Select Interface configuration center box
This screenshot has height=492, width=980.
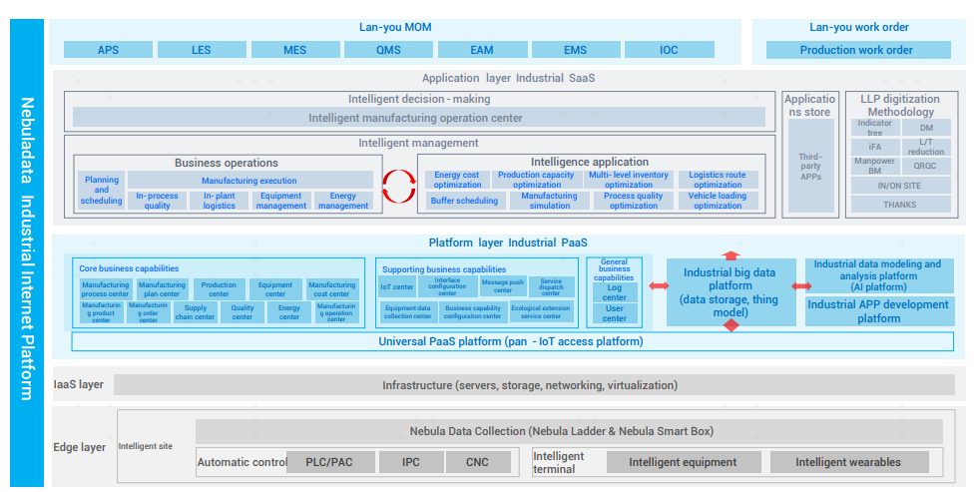click(448, 287)
